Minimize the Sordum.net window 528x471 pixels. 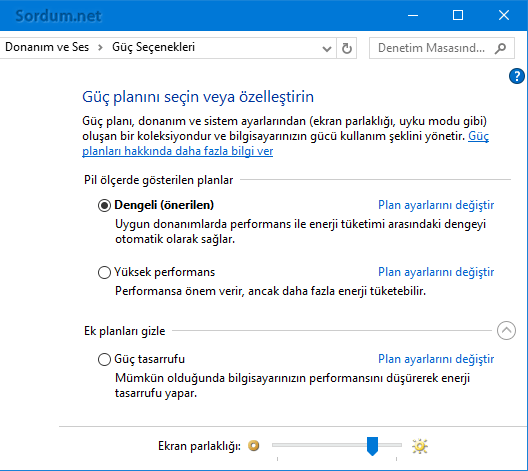tap(413, 15)
